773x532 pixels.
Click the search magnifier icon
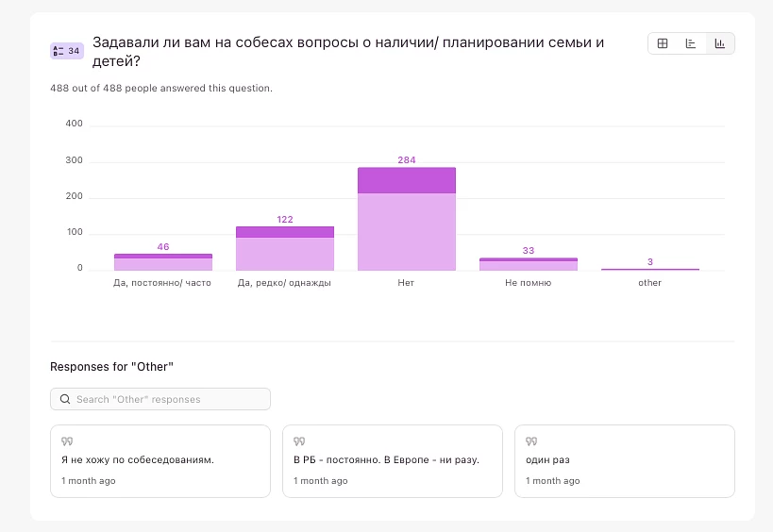pyautogui.click(x=65, y=399)
